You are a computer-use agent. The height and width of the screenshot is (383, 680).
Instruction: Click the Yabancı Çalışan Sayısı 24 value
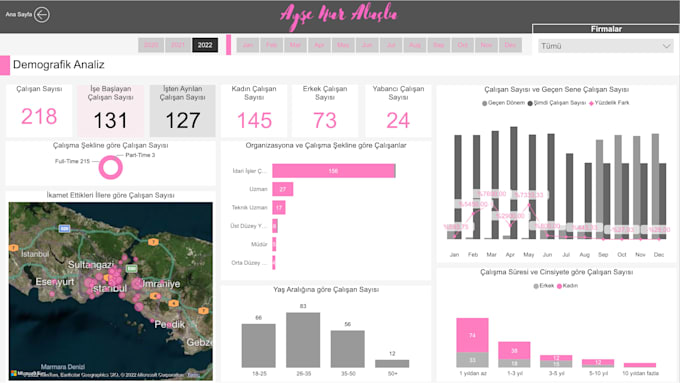(x=398, y=121)
